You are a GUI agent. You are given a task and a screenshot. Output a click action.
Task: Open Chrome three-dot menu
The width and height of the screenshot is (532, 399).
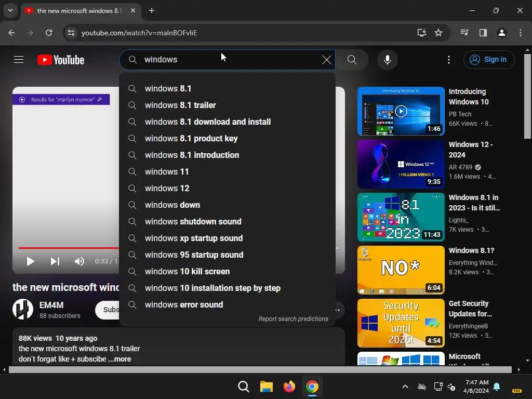coord(520,33)
